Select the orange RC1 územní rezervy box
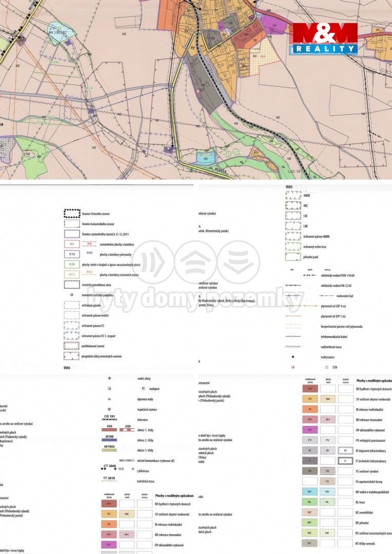The image size is (392, 554). 72,274
